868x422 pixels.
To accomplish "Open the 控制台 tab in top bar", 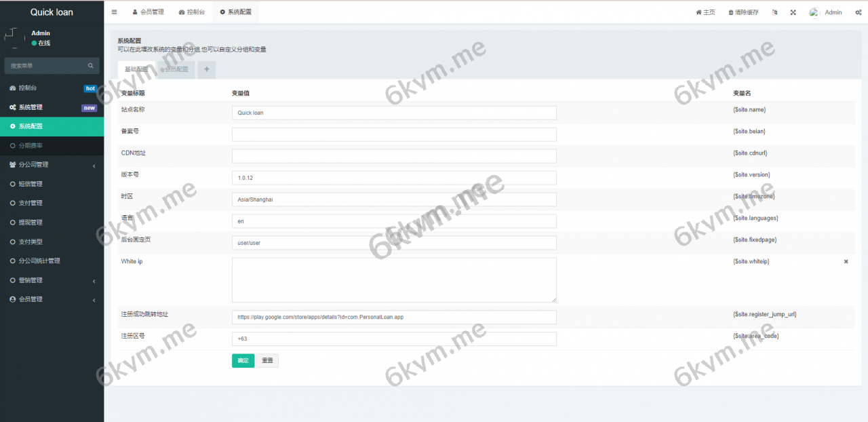I will [191, 12].
